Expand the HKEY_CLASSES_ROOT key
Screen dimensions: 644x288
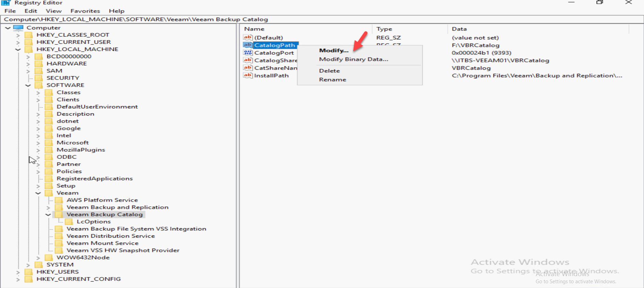[x=18, y=35]
